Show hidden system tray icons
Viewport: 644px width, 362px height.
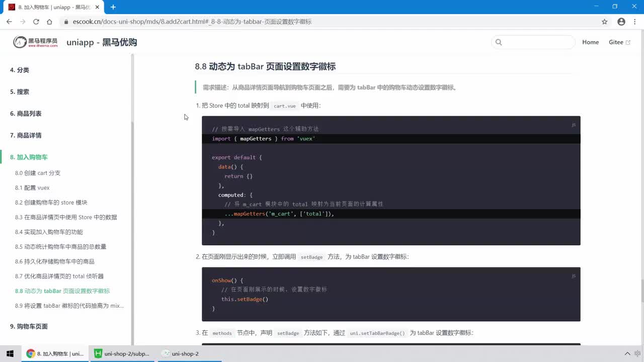point(627,353)
